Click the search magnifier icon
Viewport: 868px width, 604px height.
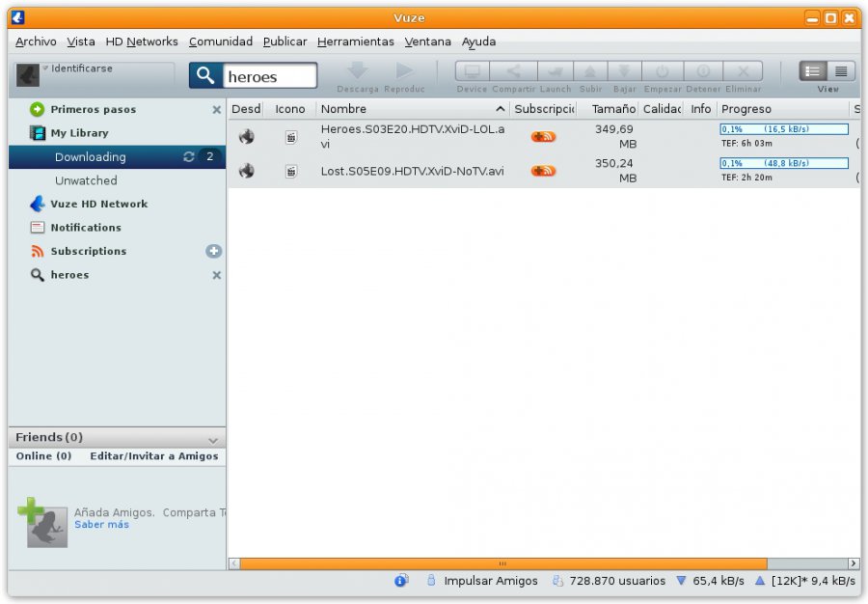205,75
